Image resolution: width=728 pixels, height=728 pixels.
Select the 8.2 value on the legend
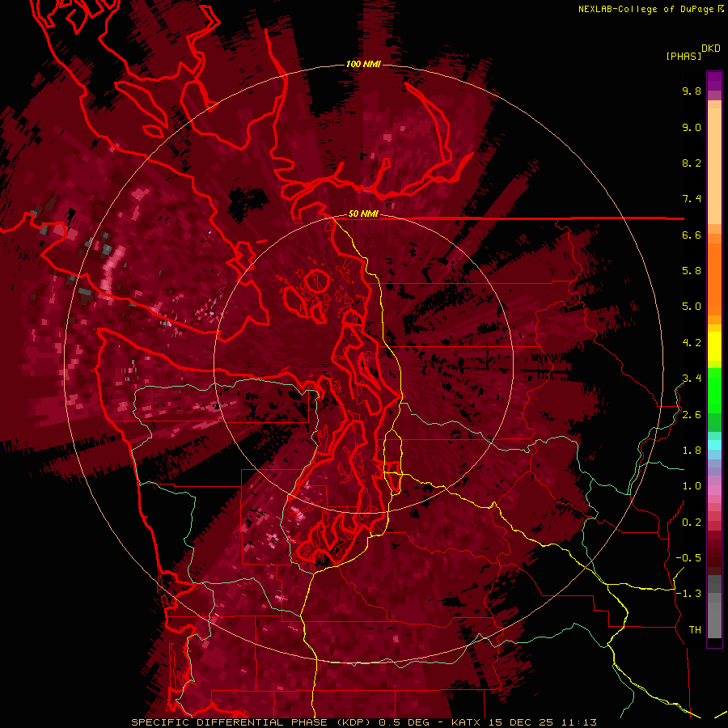tap(692, 163)
